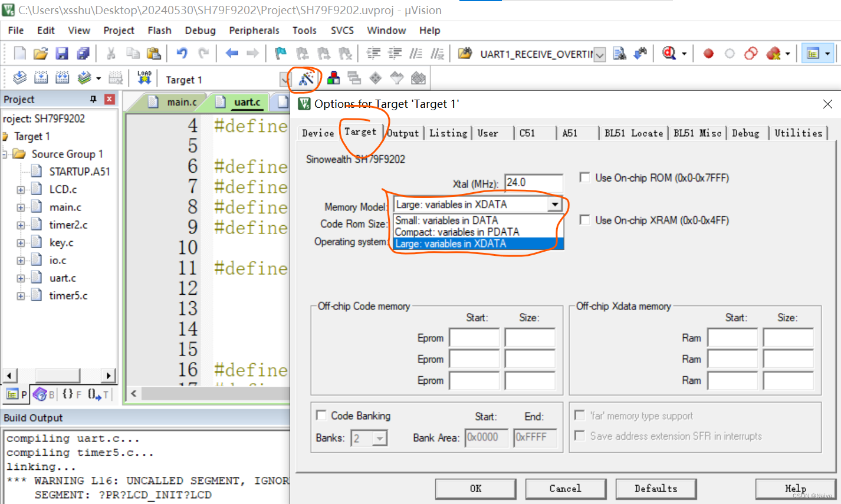The width and height of the screenshot is (841, 504).
Task: Select Small: variables in DATA memory model
Action: (445, 220)
